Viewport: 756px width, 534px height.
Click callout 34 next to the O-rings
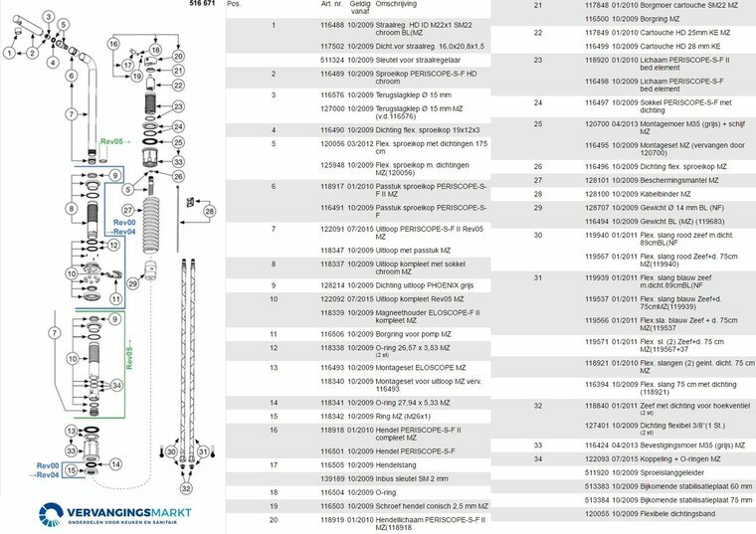pos(117,385)
